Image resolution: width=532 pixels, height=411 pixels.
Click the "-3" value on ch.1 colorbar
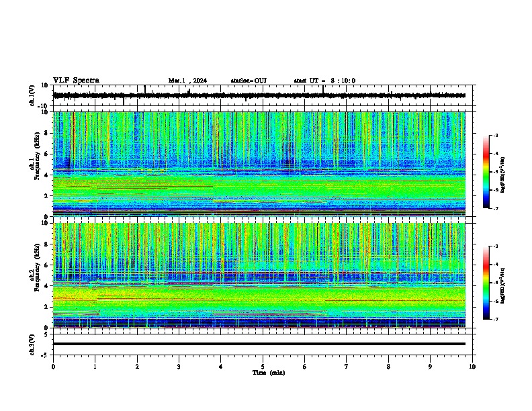pyautogui.click(x=496, y=135)
